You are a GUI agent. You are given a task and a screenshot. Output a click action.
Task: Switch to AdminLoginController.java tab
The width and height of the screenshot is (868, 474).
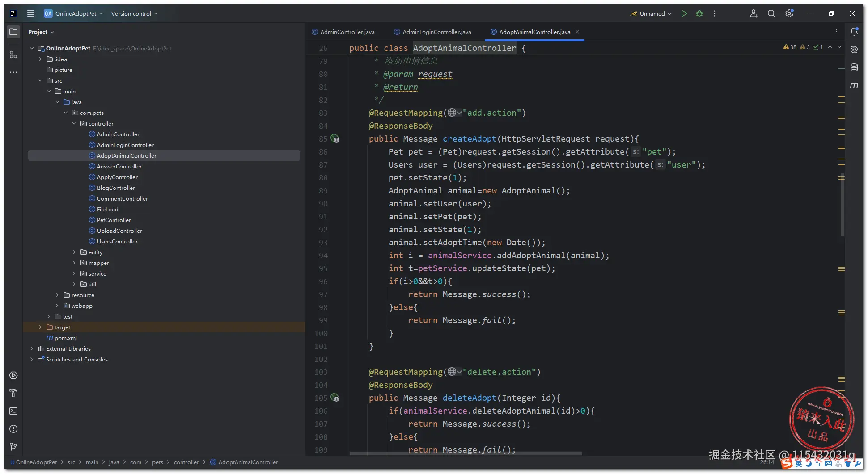pos(432,32)
